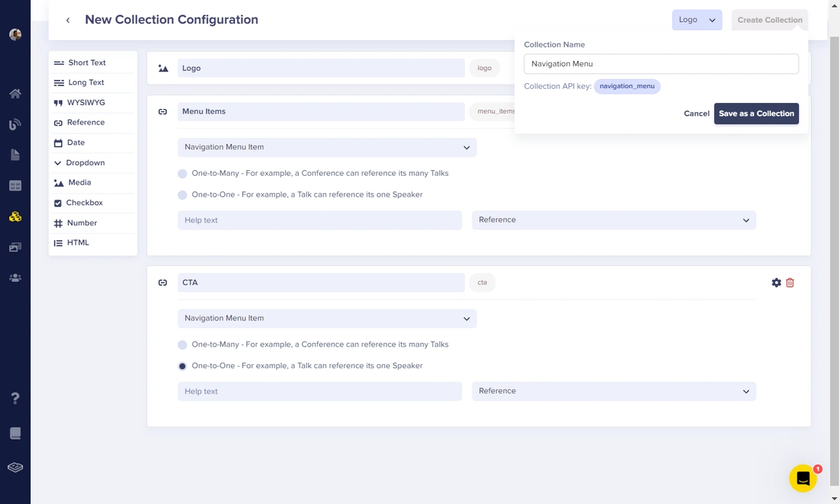Open the Collections table icon

coord(15,185)
